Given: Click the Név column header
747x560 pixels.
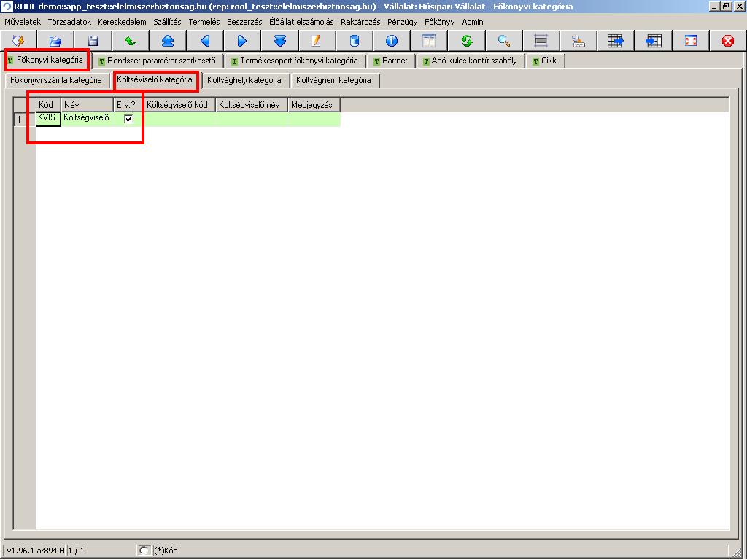Looking at the screenshot, I should point(87,105).
